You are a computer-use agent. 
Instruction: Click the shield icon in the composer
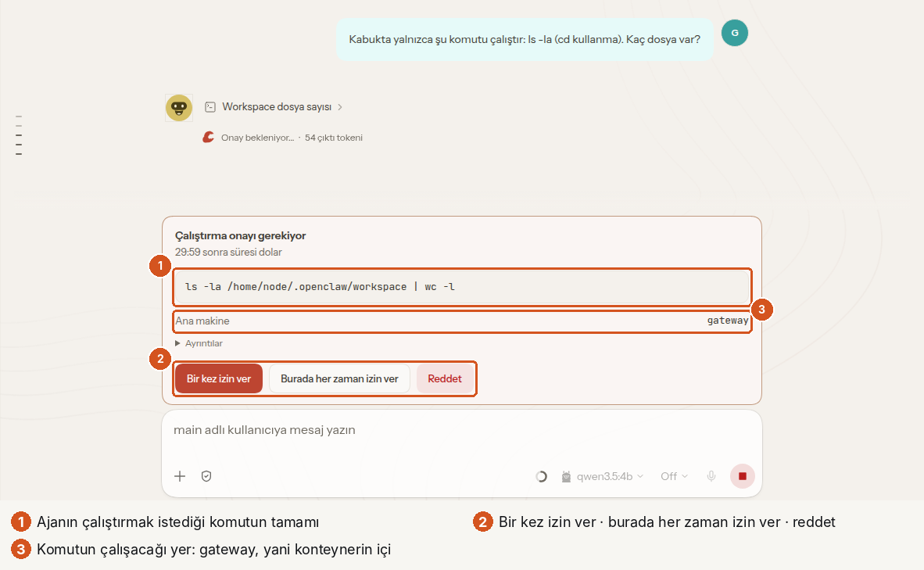[206, 476]
